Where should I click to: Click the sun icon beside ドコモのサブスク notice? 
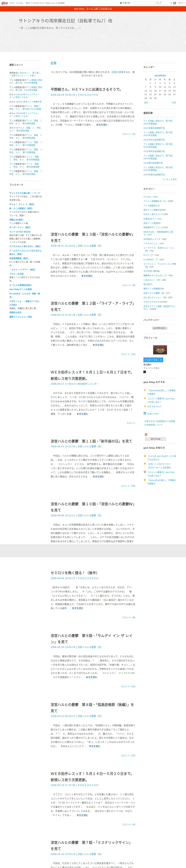(145, 464)
